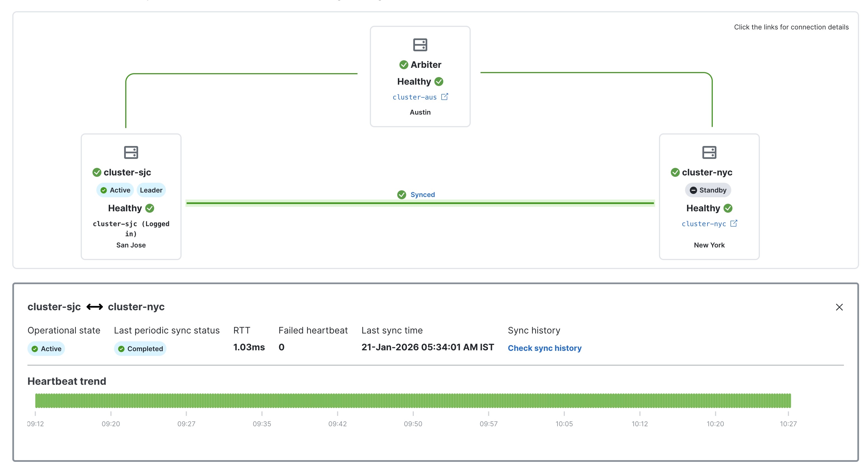
Task: Open the cluster-nyc external link icon
Action: pos(734,223)
